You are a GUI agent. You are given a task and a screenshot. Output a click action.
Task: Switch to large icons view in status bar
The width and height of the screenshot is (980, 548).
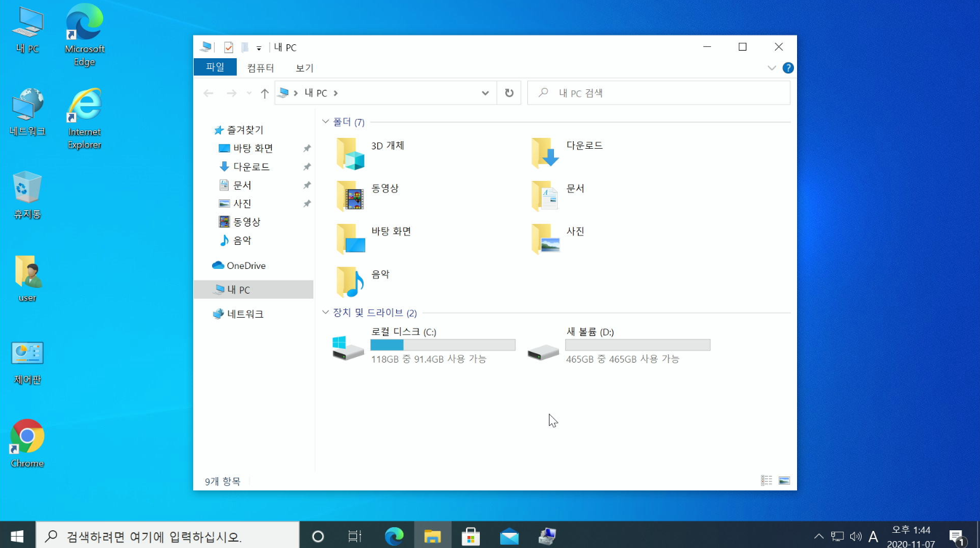(x=784, y=481)
